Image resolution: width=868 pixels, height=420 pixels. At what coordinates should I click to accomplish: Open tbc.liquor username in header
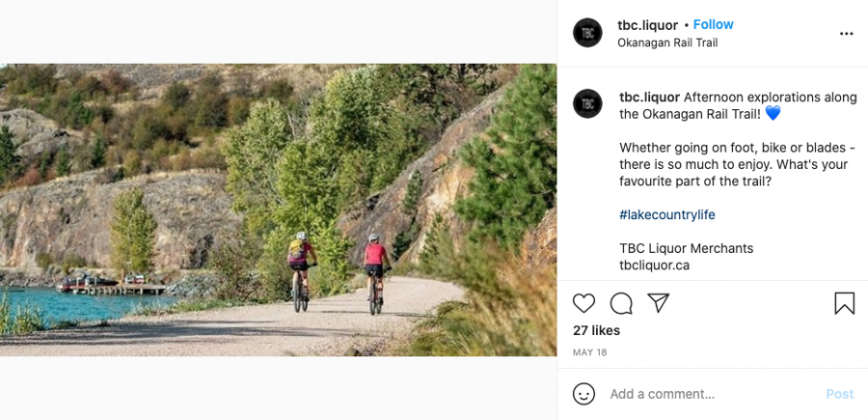click(x=648, y=25)
